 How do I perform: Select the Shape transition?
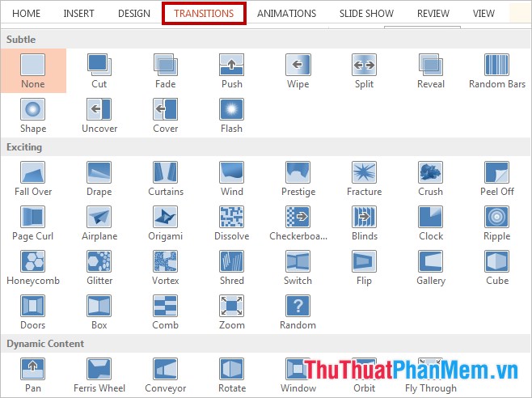pos(33,116)
